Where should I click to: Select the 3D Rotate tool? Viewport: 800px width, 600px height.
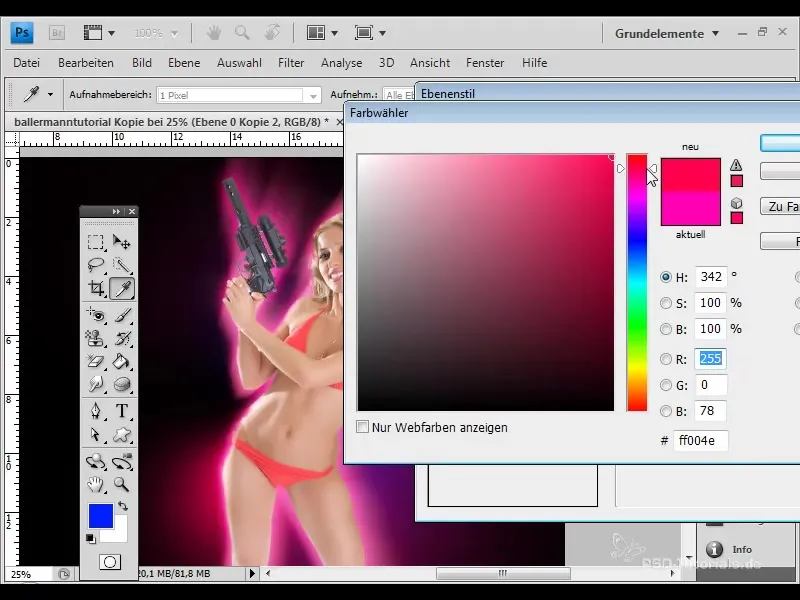pyautogui.click(x=95, y=462)
